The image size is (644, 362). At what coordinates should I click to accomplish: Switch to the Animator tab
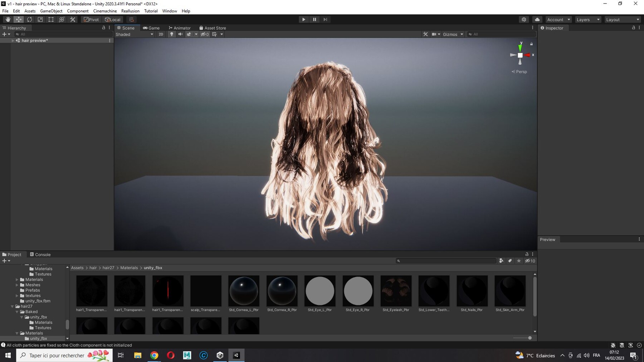point(180,28)
